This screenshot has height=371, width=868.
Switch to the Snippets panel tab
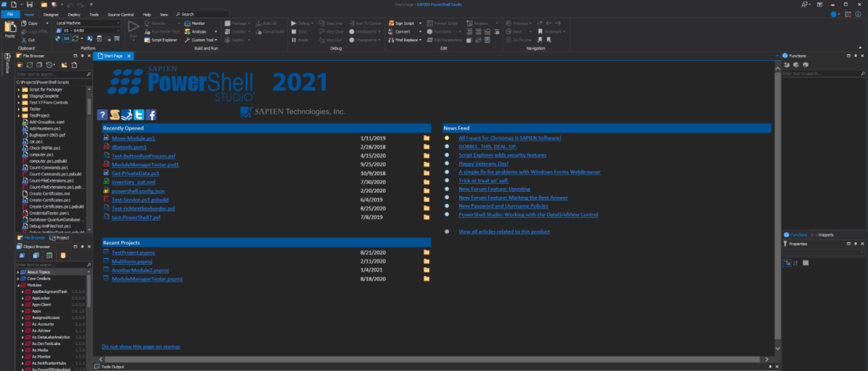tap(825, 235)
